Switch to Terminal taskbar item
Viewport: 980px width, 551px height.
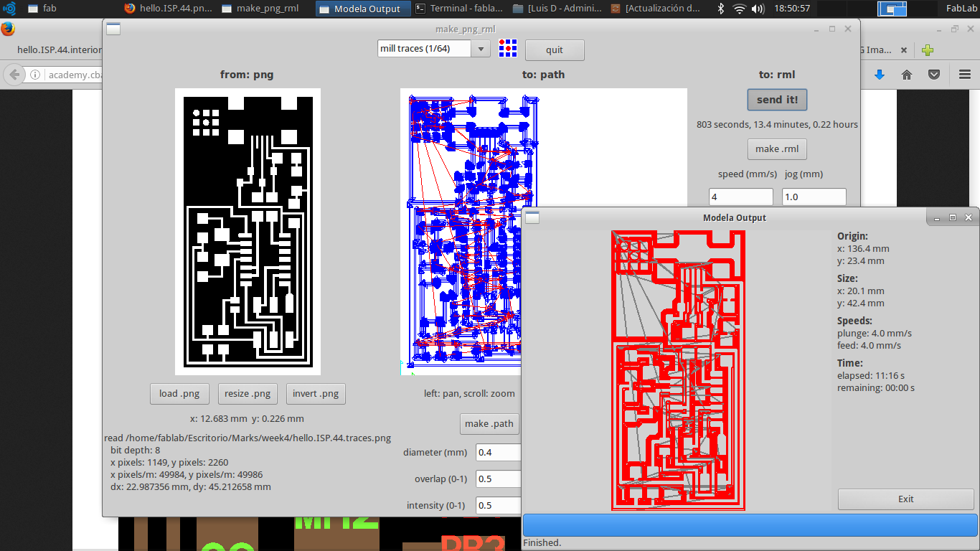click(459, 9)
